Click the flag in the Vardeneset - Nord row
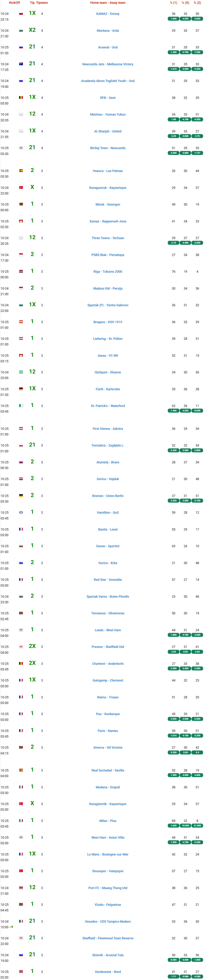 click(21, 971)
